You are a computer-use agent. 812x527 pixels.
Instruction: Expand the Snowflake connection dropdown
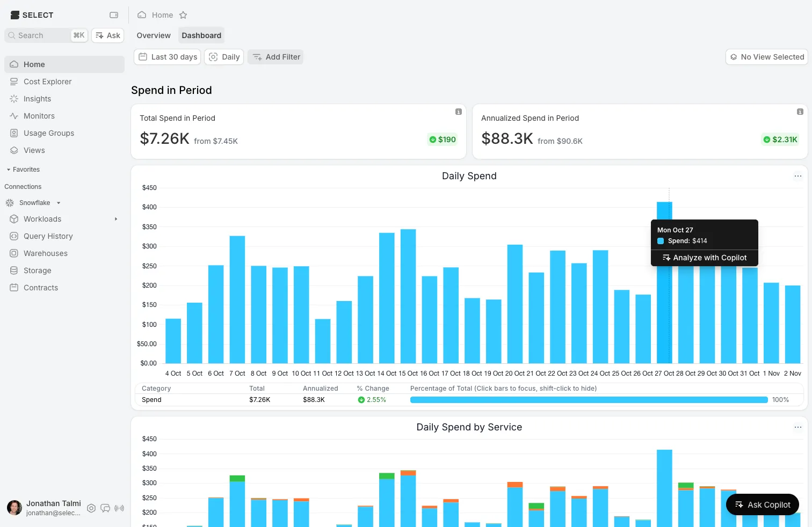tap(58, 203)
